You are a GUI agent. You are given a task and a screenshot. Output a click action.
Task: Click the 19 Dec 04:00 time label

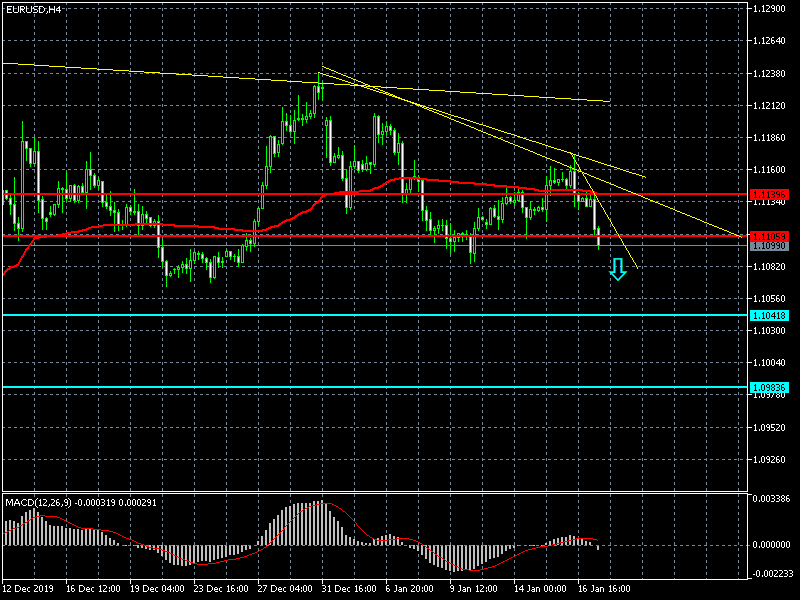[157, 588]
